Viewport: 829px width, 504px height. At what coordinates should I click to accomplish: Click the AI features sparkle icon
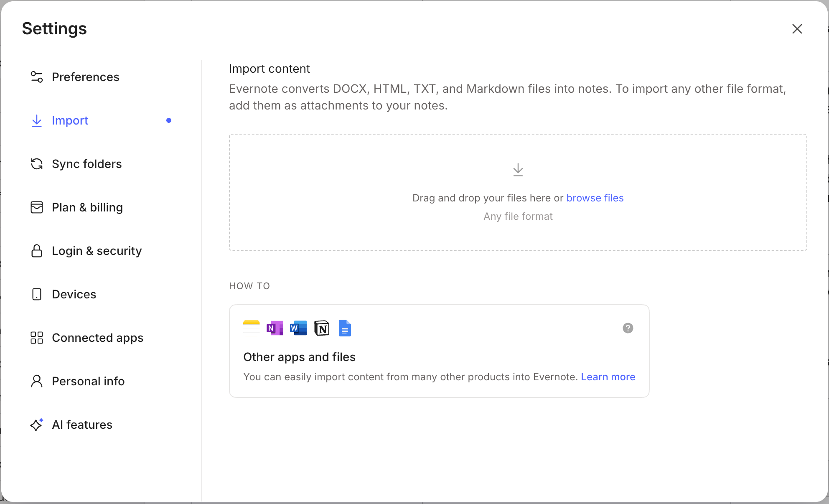tap(37, 425)
